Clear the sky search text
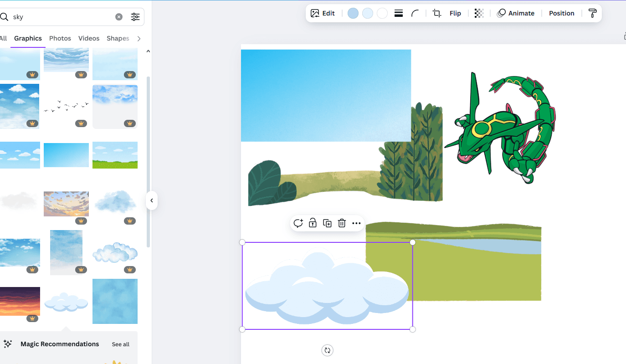This screenshot has height=364, width=626. [119, 17]
